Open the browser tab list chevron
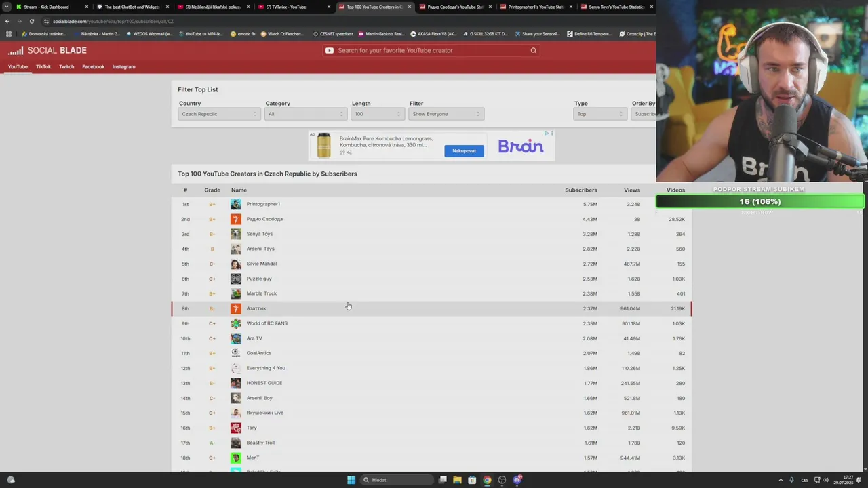Screen dimensions: 868x488 point(6,7)
